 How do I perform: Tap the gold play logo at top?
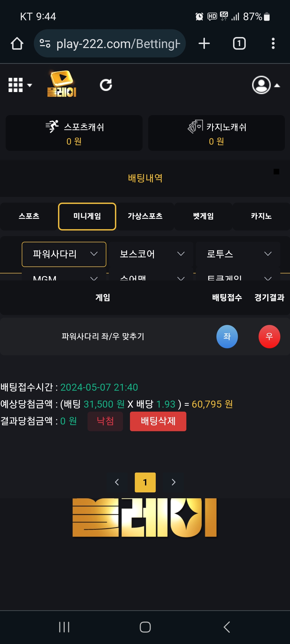click(x=62, y=83)
